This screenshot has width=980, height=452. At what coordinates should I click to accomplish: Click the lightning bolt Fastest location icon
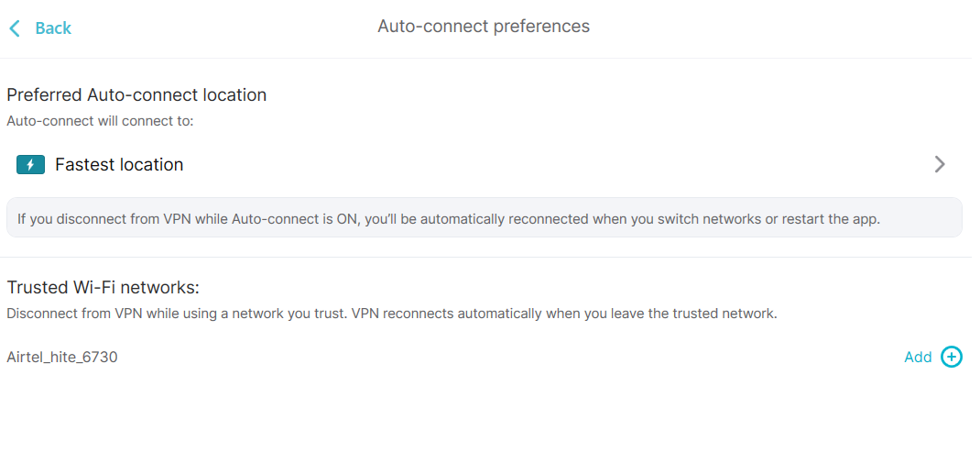click(x=30, y=165)
